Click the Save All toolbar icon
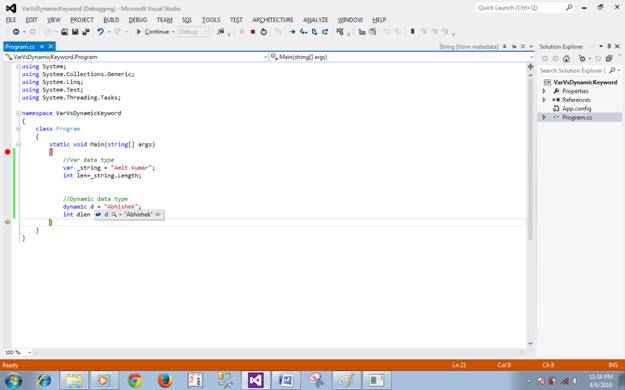 pos(86,32)
